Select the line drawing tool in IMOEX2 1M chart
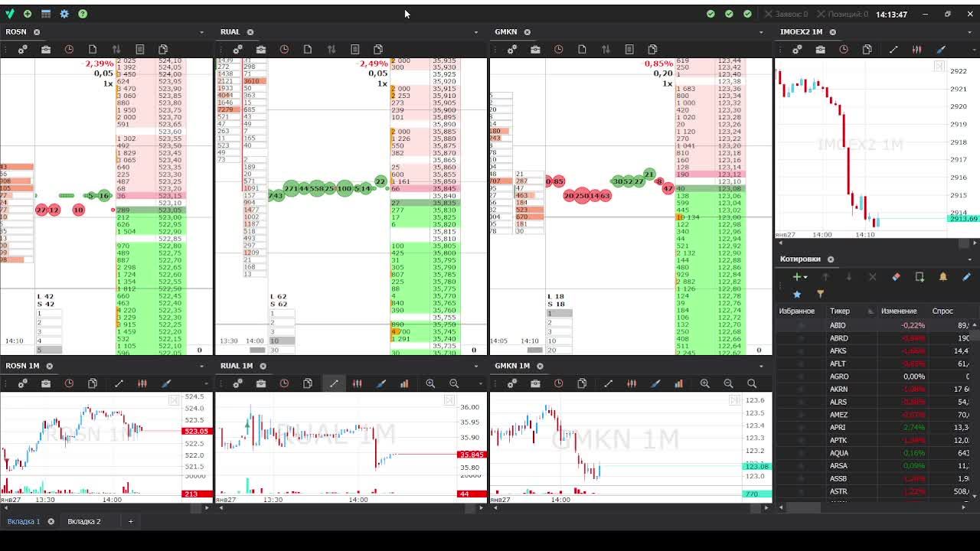 (893, 49)
